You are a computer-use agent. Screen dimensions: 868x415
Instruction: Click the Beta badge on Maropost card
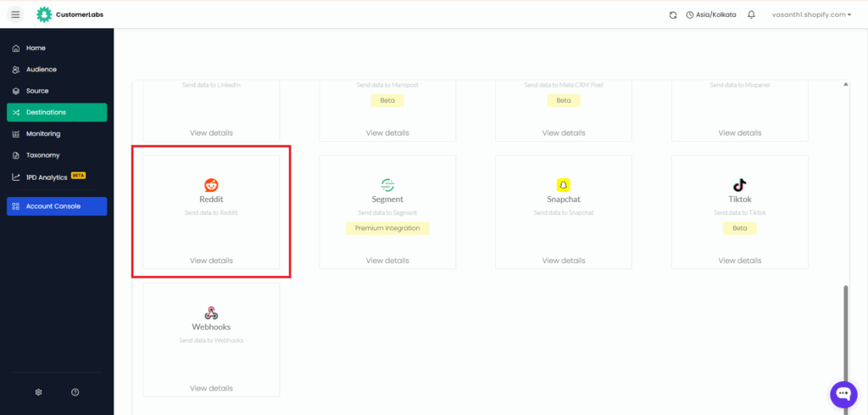[x=387, y=101]
